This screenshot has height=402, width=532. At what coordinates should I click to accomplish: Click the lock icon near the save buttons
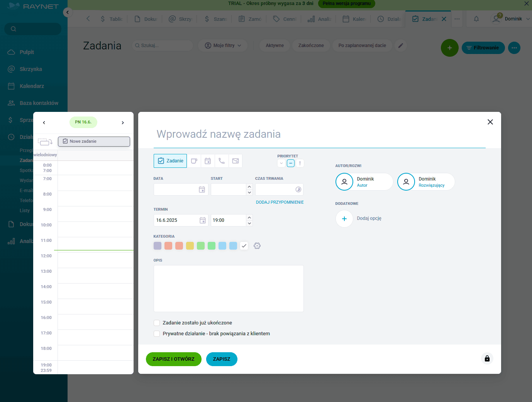(x=487, y=358)
